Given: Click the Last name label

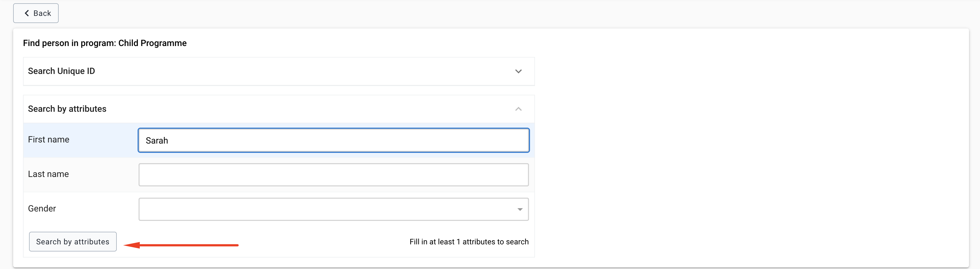Looking at the screenshot, I should click(x=48, y=174).
